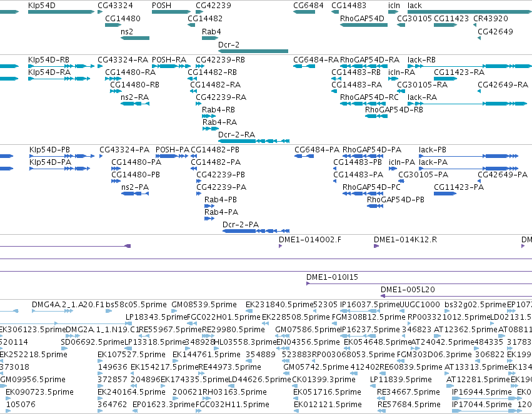
Task: Select the CG11423-PA protein label
Action: coord(459,187)
